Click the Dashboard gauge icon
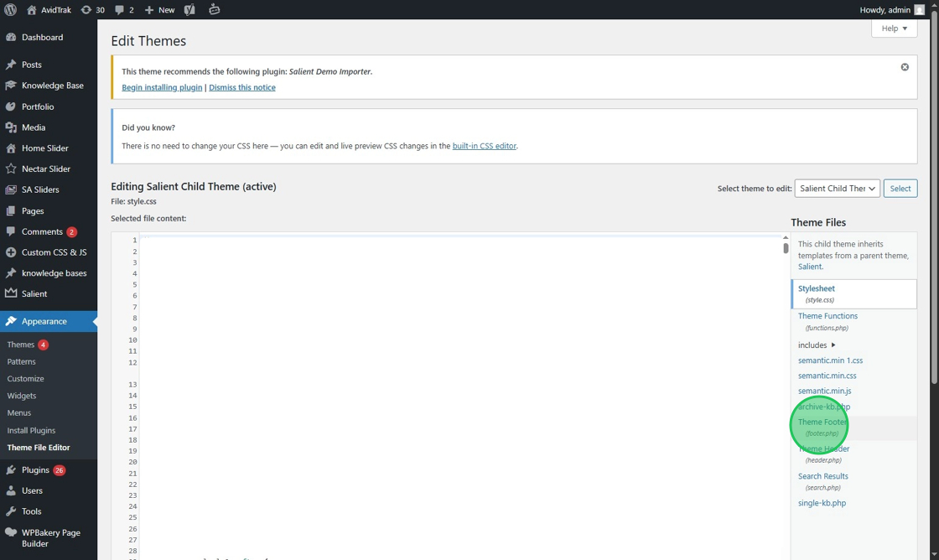 point(11,37)
